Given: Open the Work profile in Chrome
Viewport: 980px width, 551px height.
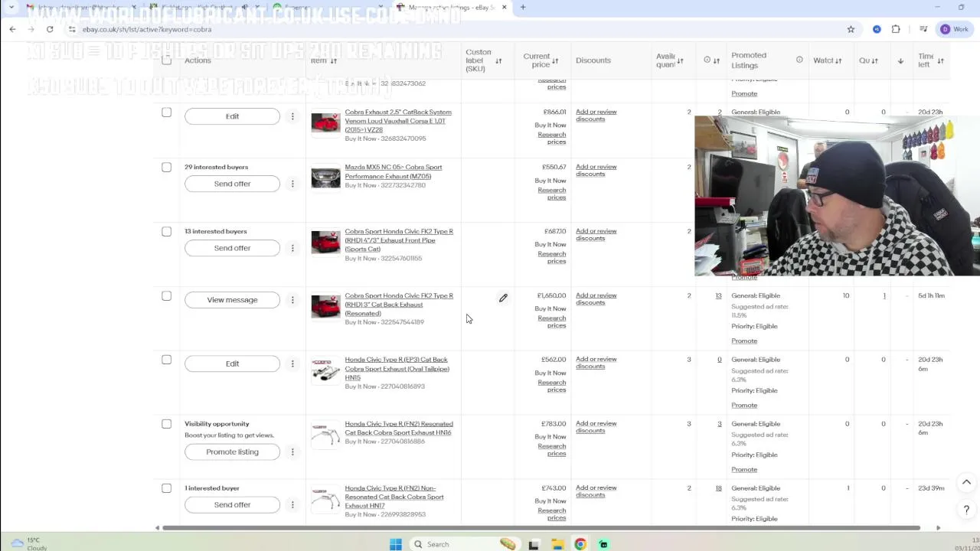Looking at the screenshot, I should [x=955, y=29].
